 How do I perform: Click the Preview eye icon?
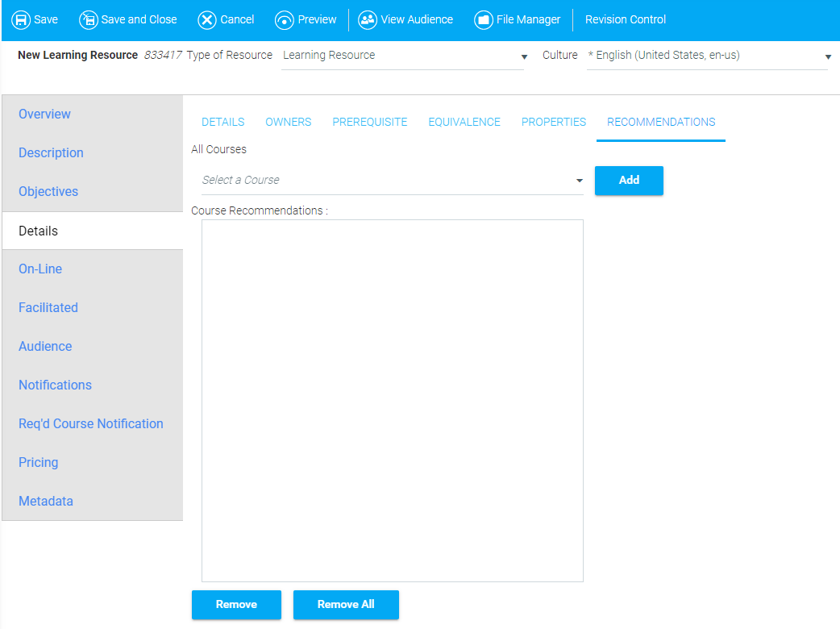click(285, 20)
